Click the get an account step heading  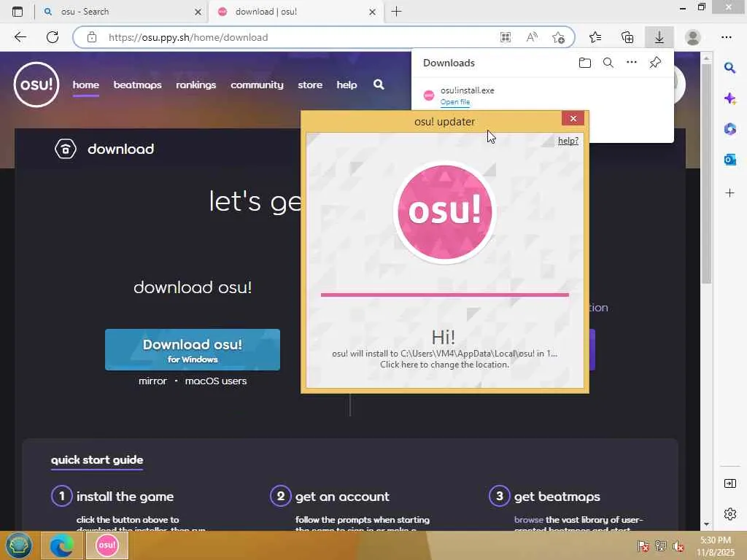point(342,496)
